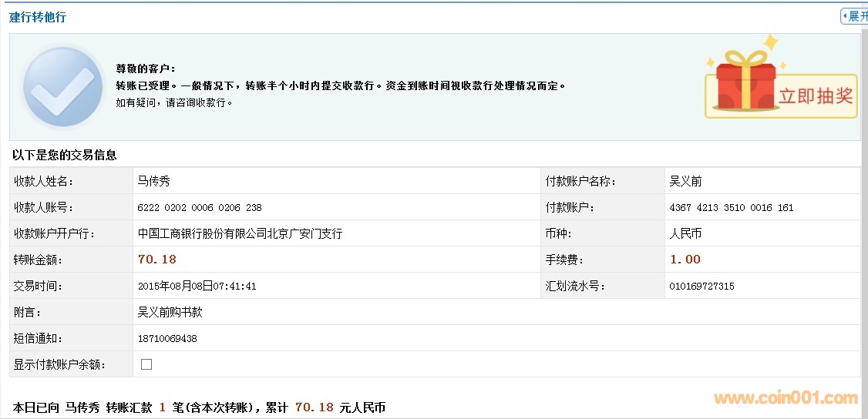868x419 pixels.
Task: Click the serial number 010169727315
Action: [701, 286]
